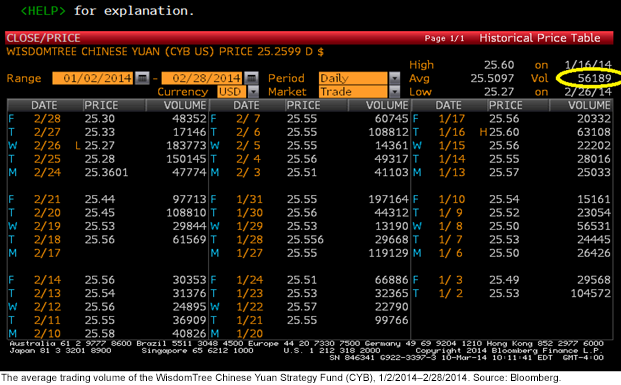621x385 pixels.
Task: Click price 25.3601 for 2/24
Action: [106, 172]
